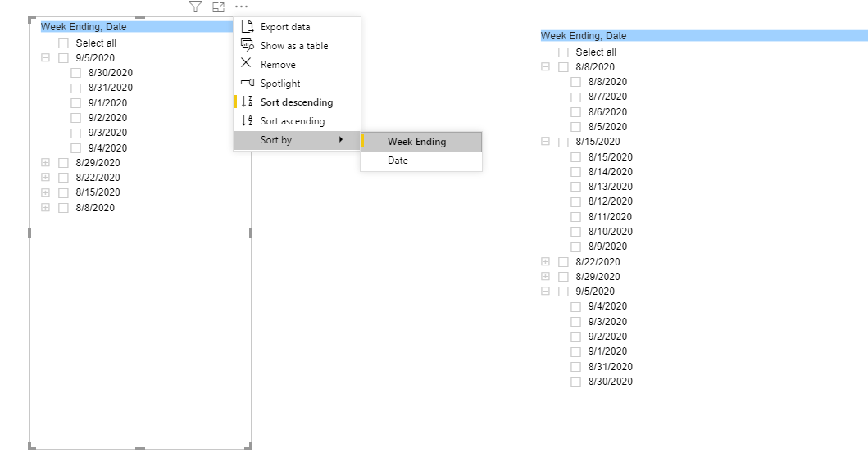
Task: Click 9/3/2020 label in left slicer
Action: click(x=107, y=133)
